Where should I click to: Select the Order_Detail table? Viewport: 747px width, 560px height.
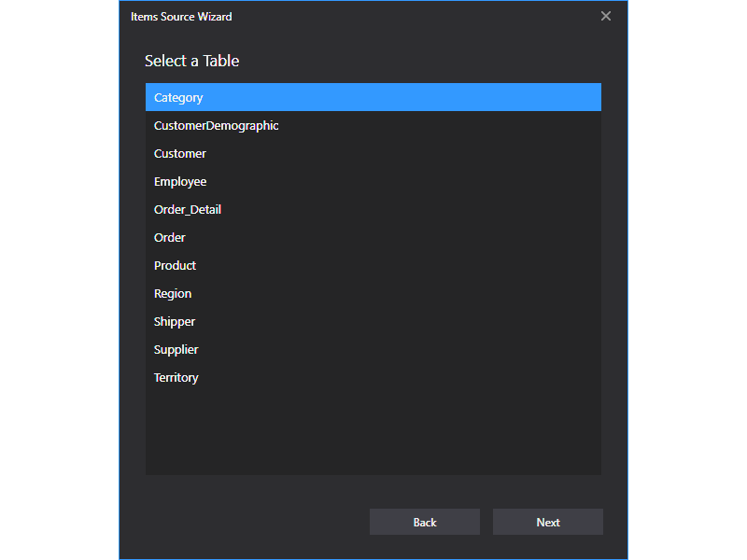(188, 209)
